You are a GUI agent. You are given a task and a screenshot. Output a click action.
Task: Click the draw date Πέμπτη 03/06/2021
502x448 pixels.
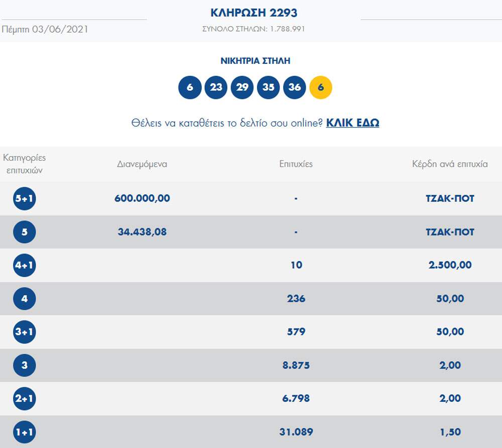point(45,29)
